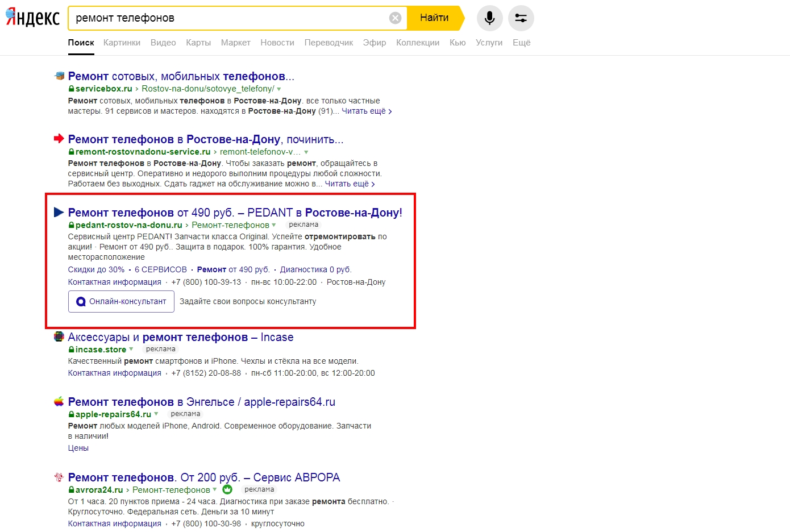Click lock icon beside pedant-rostov-na-donu.ru
Image resolution: width=790 pixels, height=532 pixels.
tap(71, 225)
